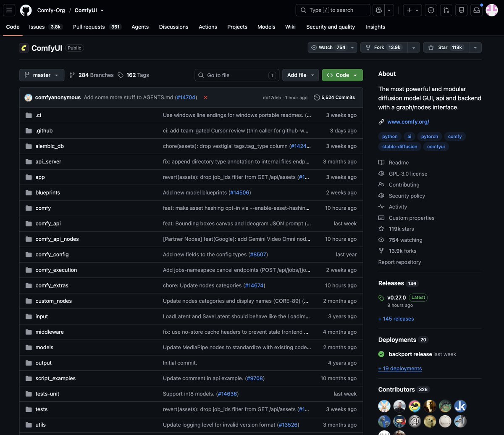Image resolution: width=504 pixels, height=435 pixels.
Task: Open the comfy_extras folder
Action: coord(52,285)
